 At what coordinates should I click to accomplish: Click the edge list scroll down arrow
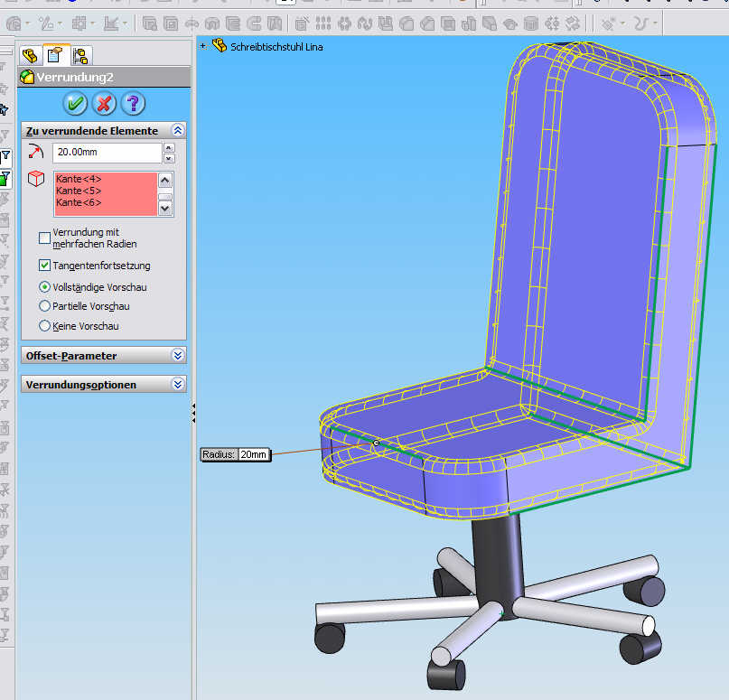click(x=165, y=209)
